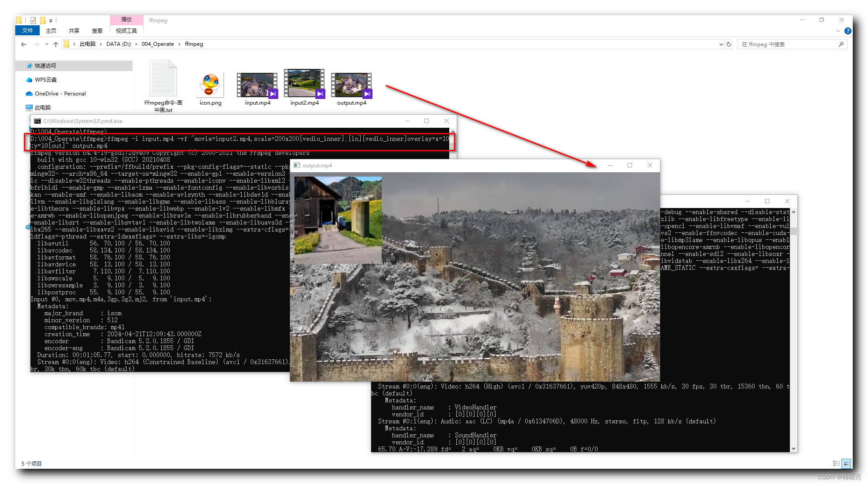
Task: Open the address bar history dropdown
Action: click(722, 44)
